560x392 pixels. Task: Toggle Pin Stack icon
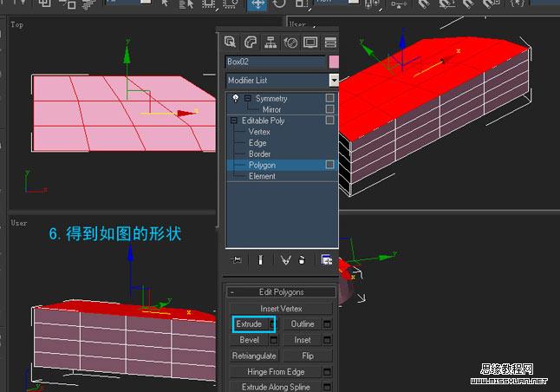[x=236, y=260]
